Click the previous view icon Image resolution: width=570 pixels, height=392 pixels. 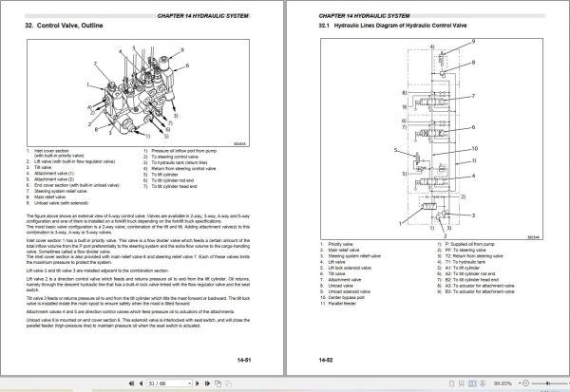[x=218, y=383]
